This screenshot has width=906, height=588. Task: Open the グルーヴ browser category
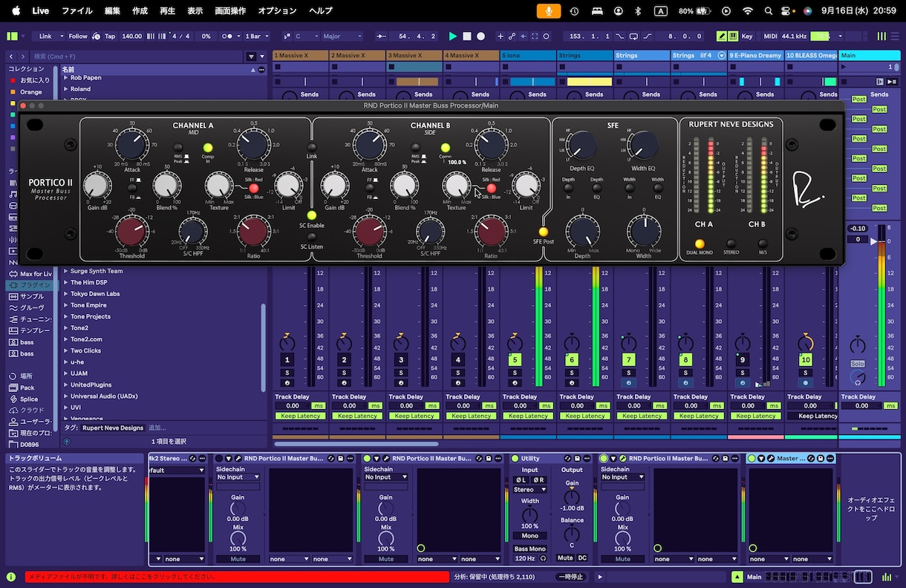(30, 307)
